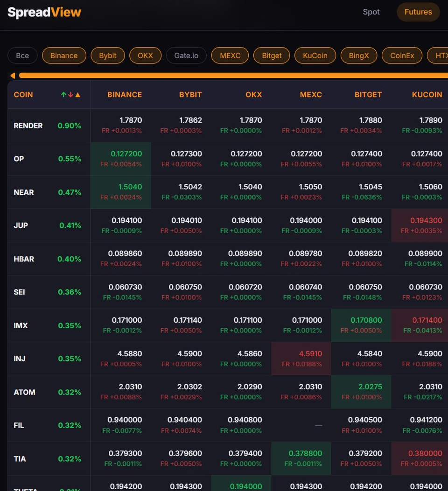Click NEAR Bitget funding rate -0.0636%
Image resolution: width=448 pixels, height=491 pixels.
tap(362, 197)
